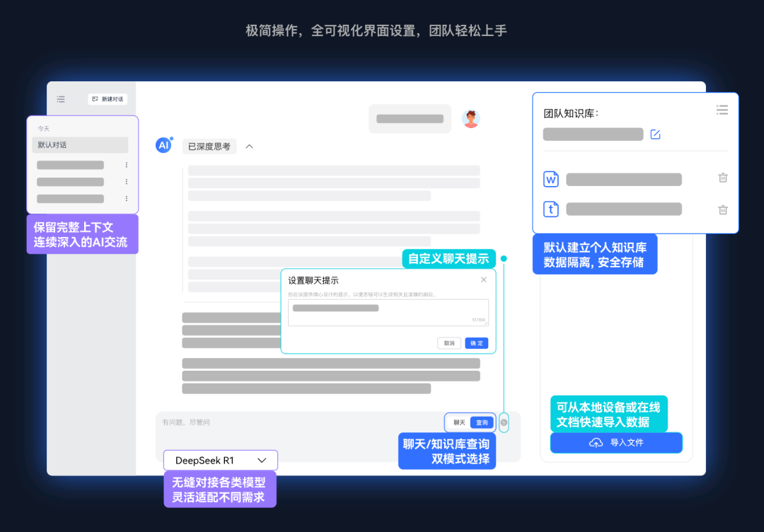Click the user profile avatar
This screenshot has width=764, height=532.
click(x=471, y=118)
